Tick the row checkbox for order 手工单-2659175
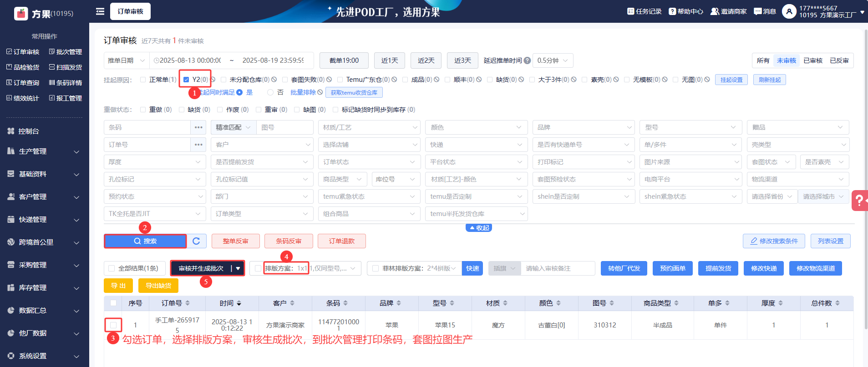 click(x=113, y=325)
